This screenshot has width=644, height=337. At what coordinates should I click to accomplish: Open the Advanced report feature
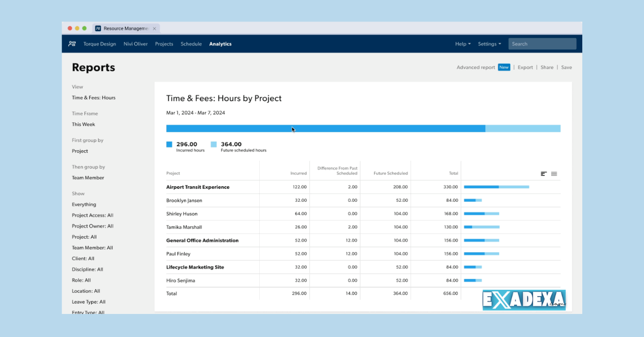pos(476,67)
